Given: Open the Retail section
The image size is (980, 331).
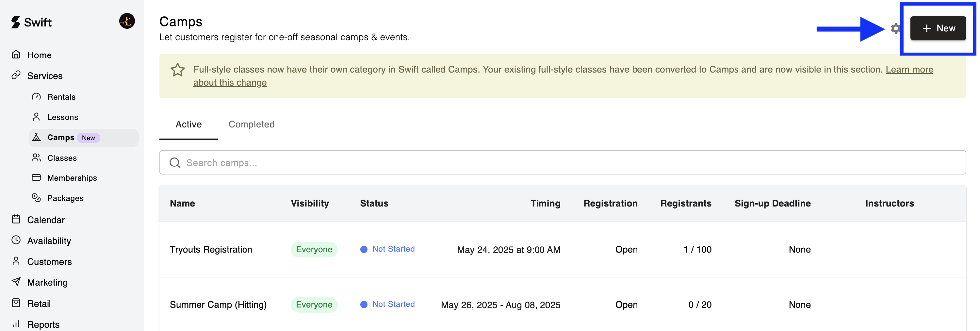Looking at the screenshot, I should point(39,304).
